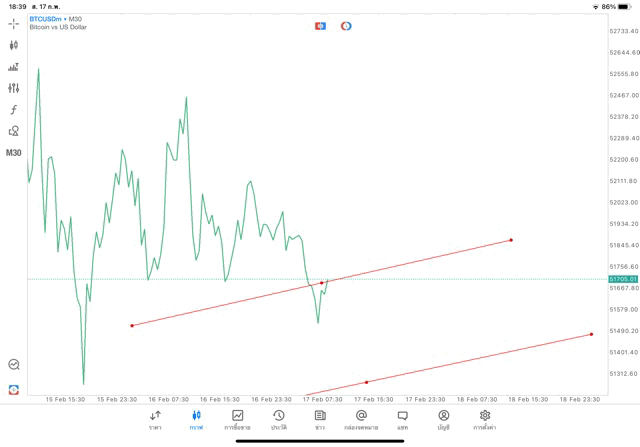Activate the crosshair cursor tool
Screen dimensions: 640x447
(14, 23)
